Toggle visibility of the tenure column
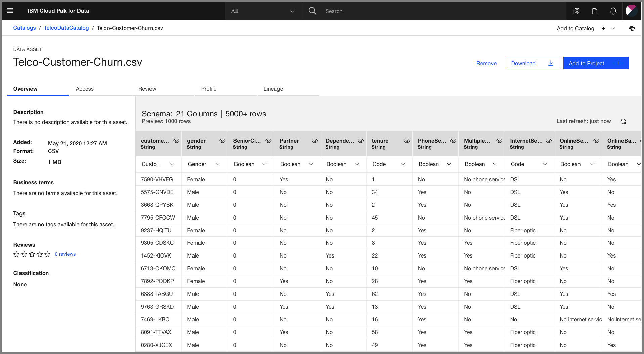This screenshot has height=354, width=644. [x=407, y=141]
